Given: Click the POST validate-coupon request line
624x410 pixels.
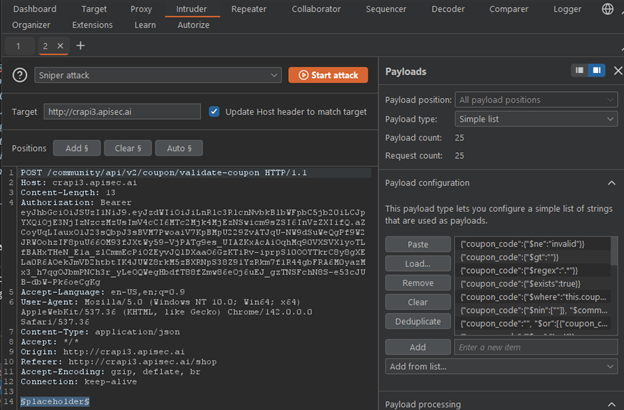Looking at the screenshot, I should [164, 173].
